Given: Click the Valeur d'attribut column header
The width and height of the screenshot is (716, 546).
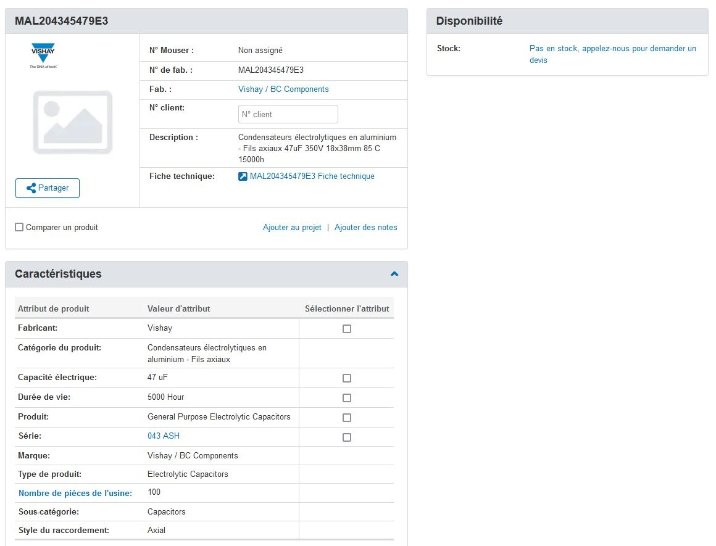Looking at the screenshot, I should [179, 309].
